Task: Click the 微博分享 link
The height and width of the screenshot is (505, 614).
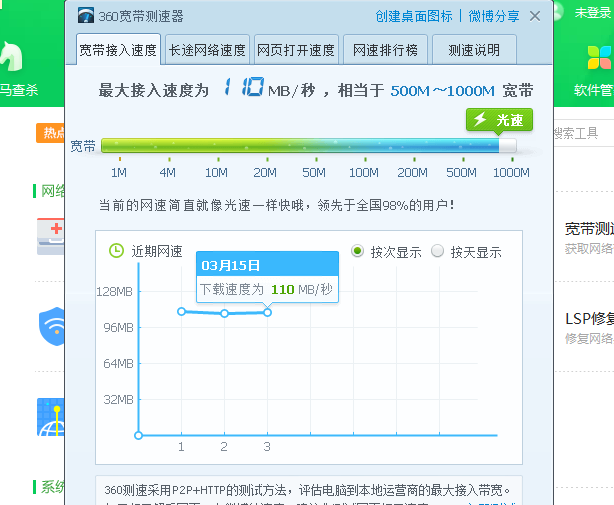Action: coord(494,16)
